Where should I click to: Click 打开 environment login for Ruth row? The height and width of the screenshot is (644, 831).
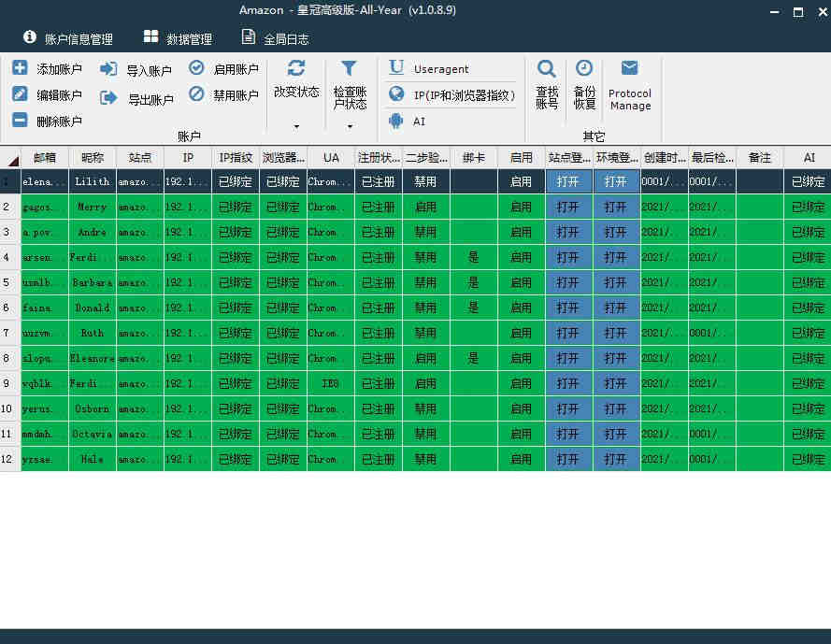[617, 333]
